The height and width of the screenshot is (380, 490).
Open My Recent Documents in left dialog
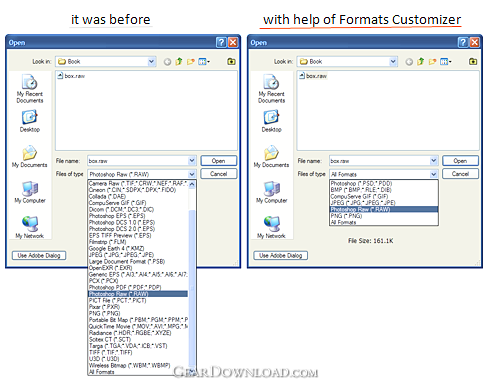[30, 89]
